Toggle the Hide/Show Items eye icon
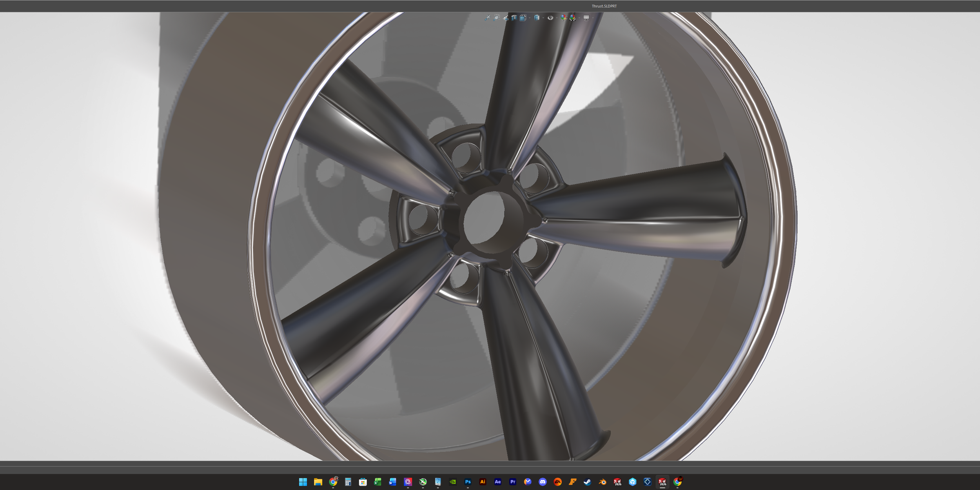Viewport: 980px width, 490px height. 550,18
